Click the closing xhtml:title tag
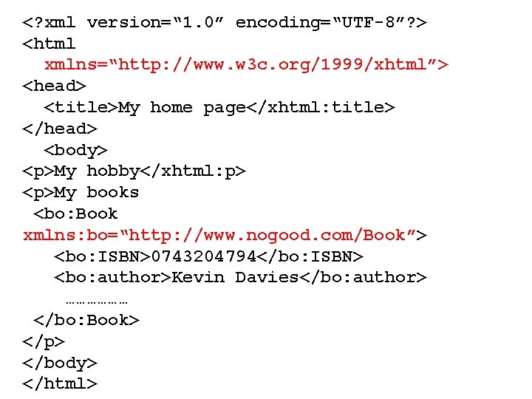This screenshot has height=399, width=532. (321, 107)
